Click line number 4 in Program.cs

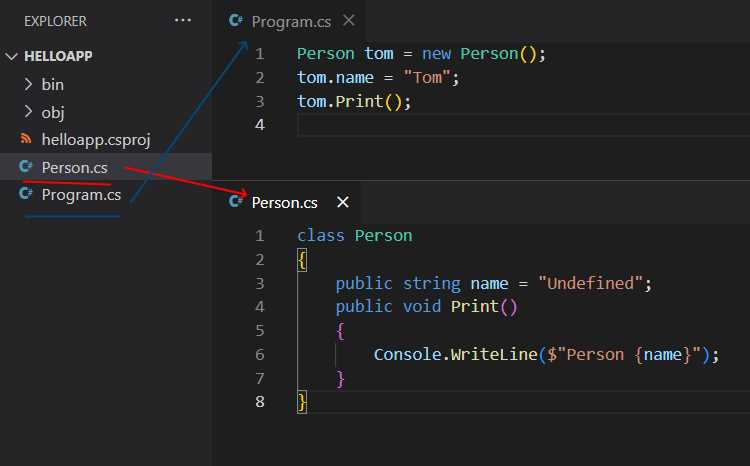tap(260, 125)
